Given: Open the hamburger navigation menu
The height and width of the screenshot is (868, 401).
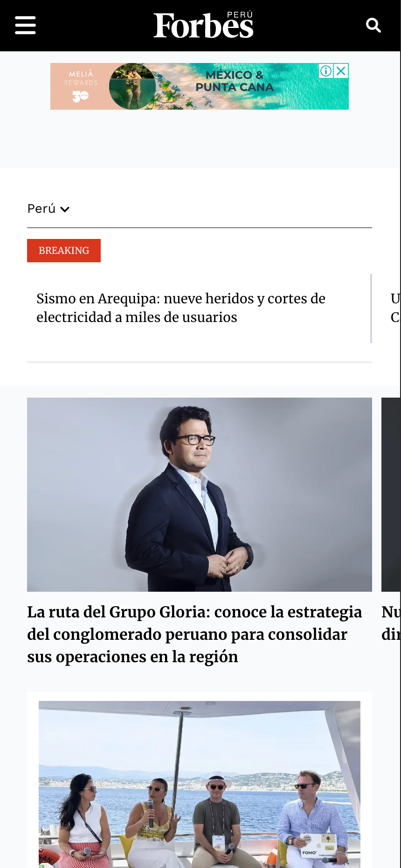Looking at the screenshot, I should (x=25, y=25).
